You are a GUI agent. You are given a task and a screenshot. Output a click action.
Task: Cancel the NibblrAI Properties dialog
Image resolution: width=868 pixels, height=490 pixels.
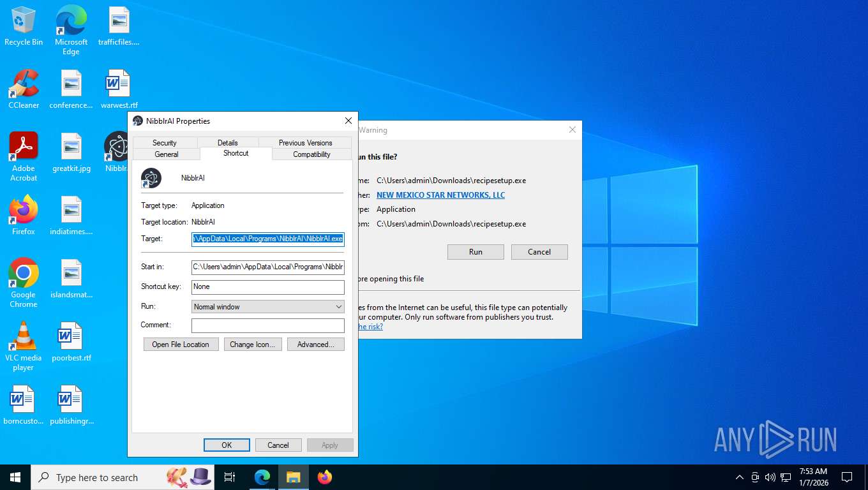tap(278, 445)
